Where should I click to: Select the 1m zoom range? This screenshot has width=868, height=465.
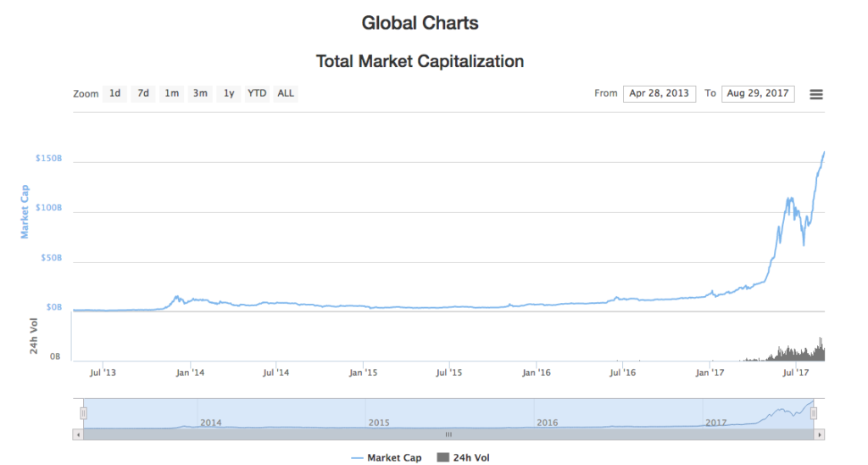point(171,93)
